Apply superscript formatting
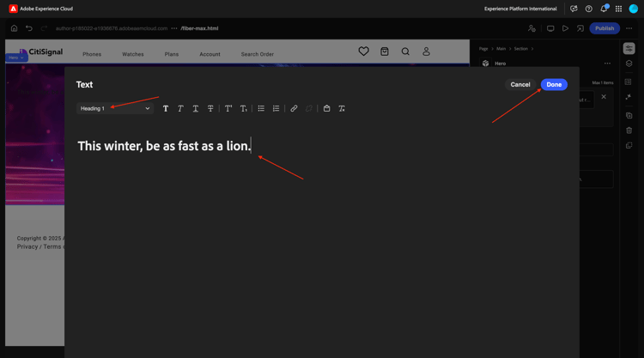This screenshot has height=358, width=644. click(x=228, y=108)
